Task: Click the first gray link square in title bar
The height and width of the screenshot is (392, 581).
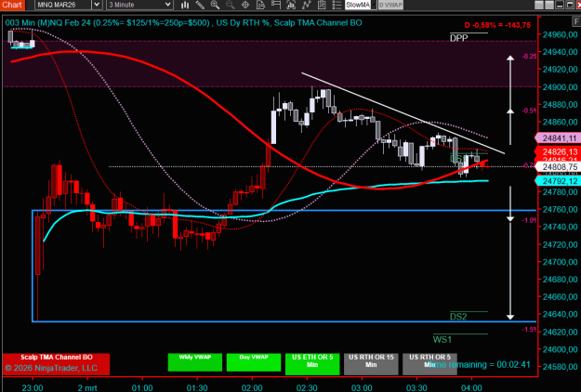Action: pos(539,5)
